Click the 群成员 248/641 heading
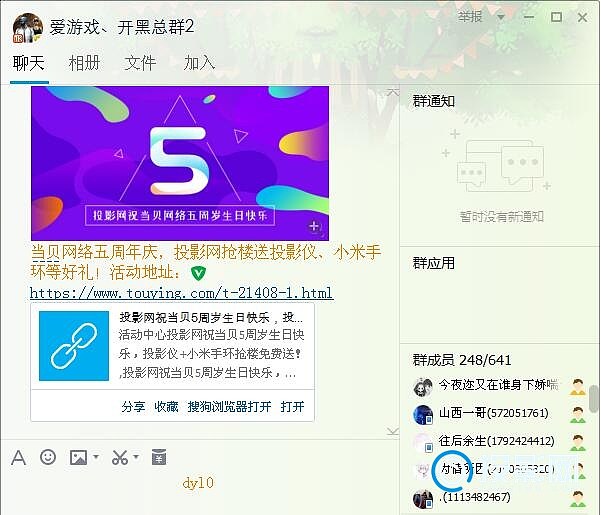 462,360
